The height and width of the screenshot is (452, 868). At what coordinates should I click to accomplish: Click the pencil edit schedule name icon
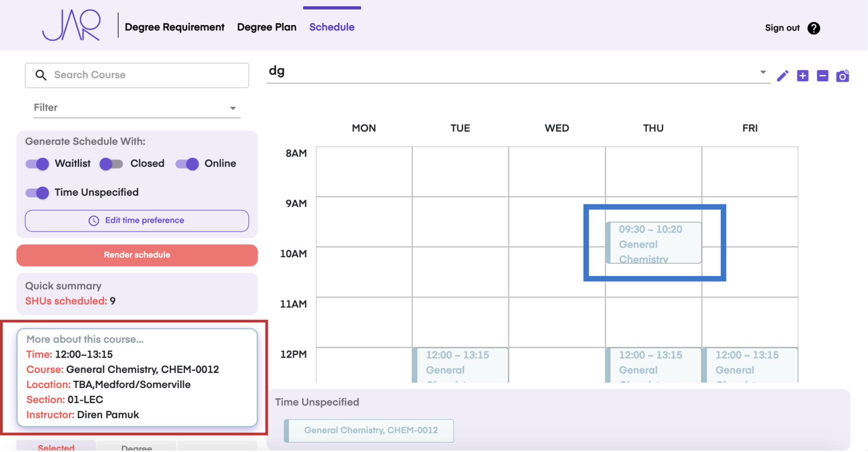click(x=782, y=76)
